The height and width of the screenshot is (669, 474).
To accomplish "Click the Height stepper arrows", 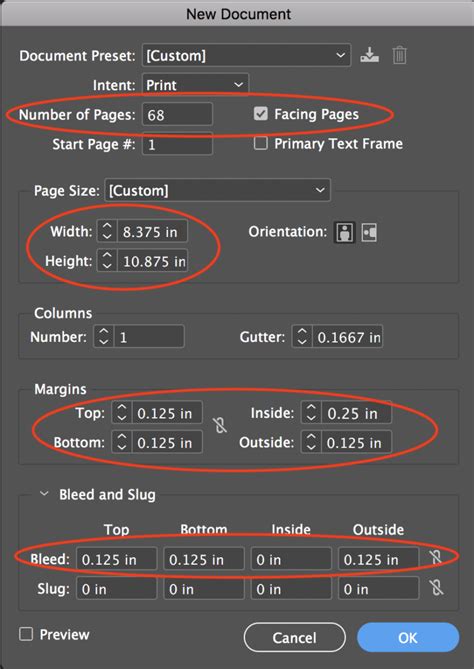I will click(x=107, y=261).
